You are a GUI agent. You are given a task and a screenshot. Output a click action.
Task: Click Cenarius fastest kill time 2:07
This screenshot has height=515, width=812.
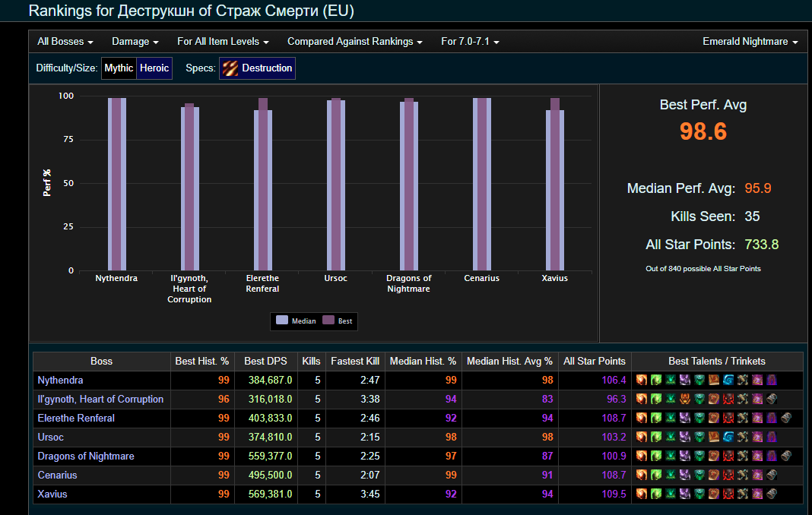[370, 476]
